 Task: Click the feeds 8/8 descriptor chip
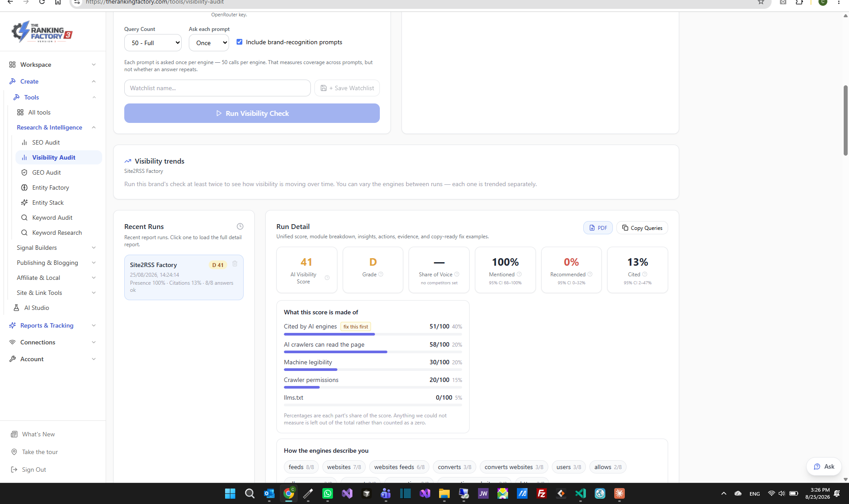301,467
